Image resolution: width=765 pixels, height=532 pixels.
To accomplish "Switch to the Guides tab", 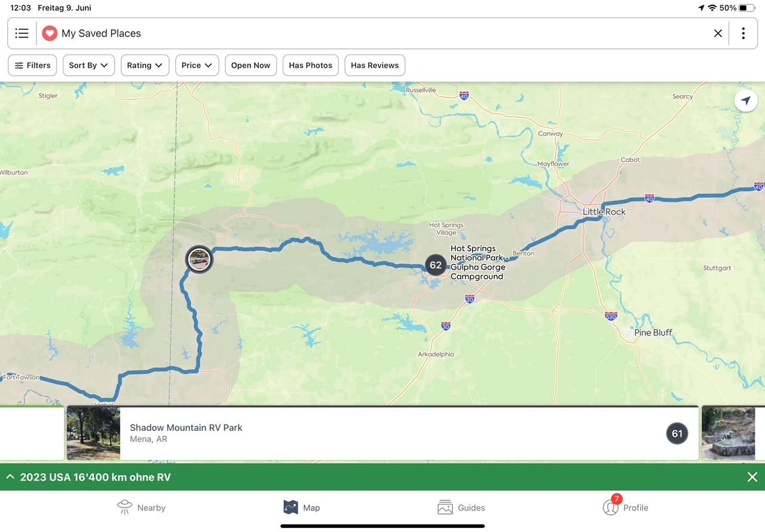I will (461, 507).
